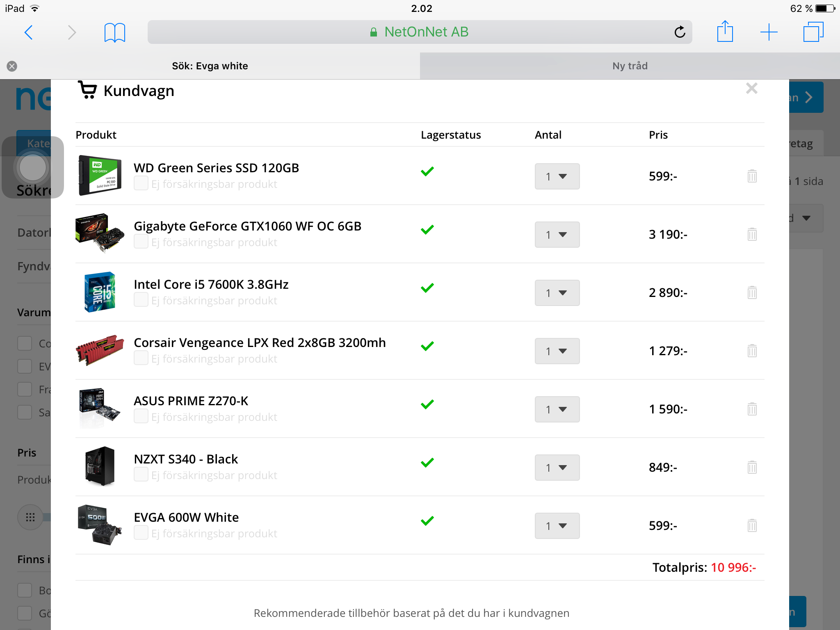Tap the NetOnNet AB address bar
This screenshot has height=630, width=840.
pos(419,32)
